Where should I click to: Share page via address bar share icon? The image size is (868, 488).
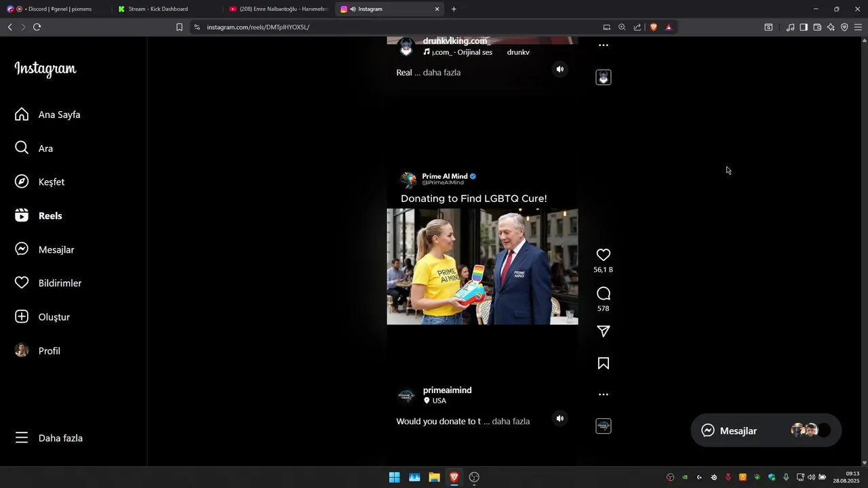tap(637, 27)
